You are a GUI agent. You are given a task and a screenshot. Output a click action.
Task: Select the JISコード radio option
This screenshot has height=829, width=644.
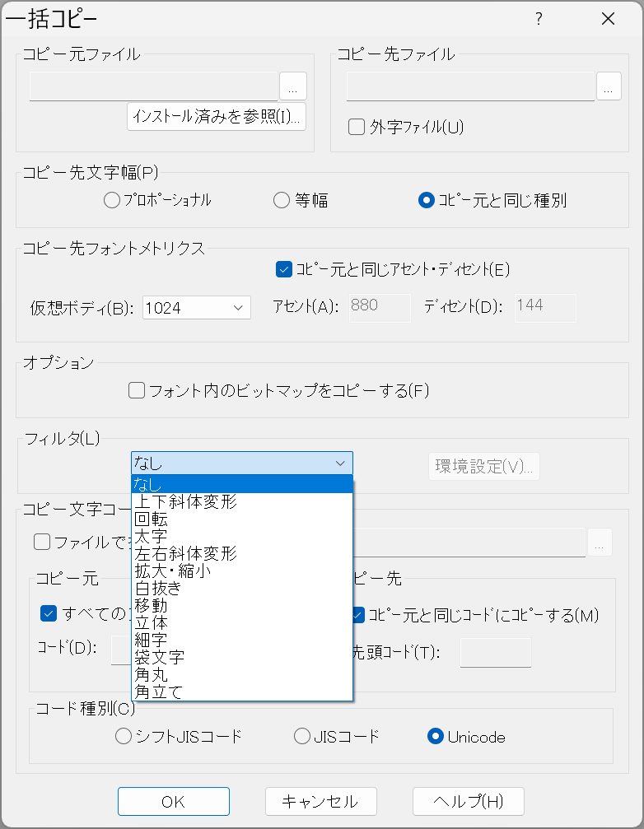point(302,737)
